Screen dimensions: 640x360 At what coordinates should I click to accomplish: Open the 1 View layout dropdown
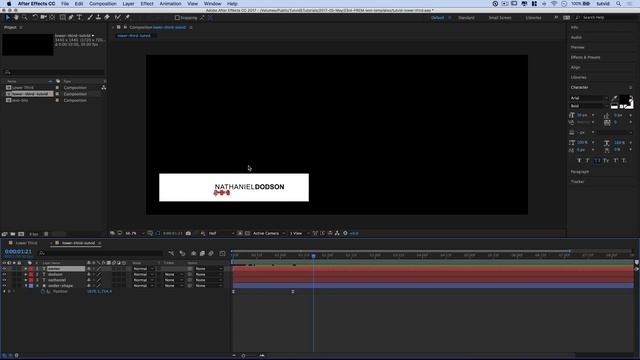(x=299, y=233)
